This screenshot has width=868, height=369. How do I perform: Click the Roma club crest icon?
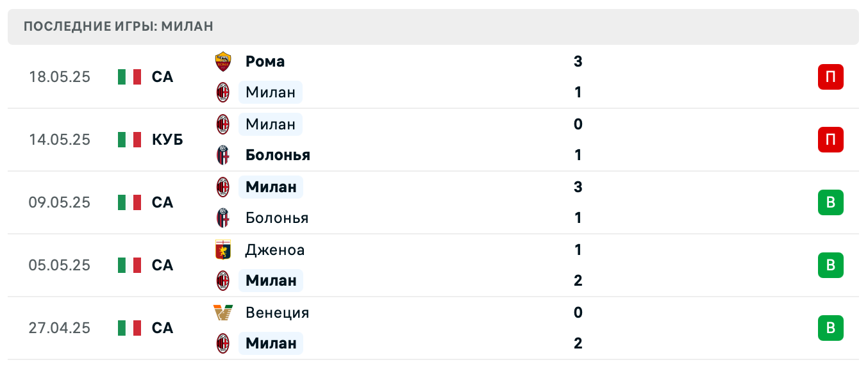pyautogui.click(x=222, y=61)
